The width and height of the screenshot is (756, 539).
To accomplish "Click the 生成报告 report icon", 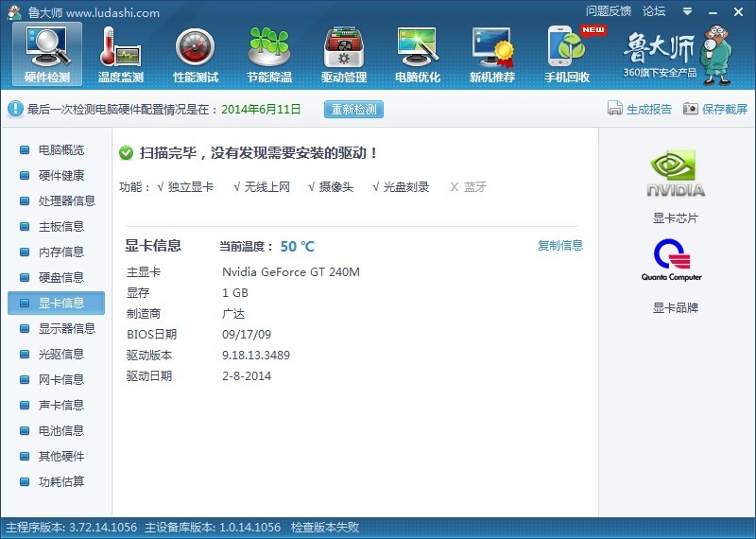I will [615, 109].
